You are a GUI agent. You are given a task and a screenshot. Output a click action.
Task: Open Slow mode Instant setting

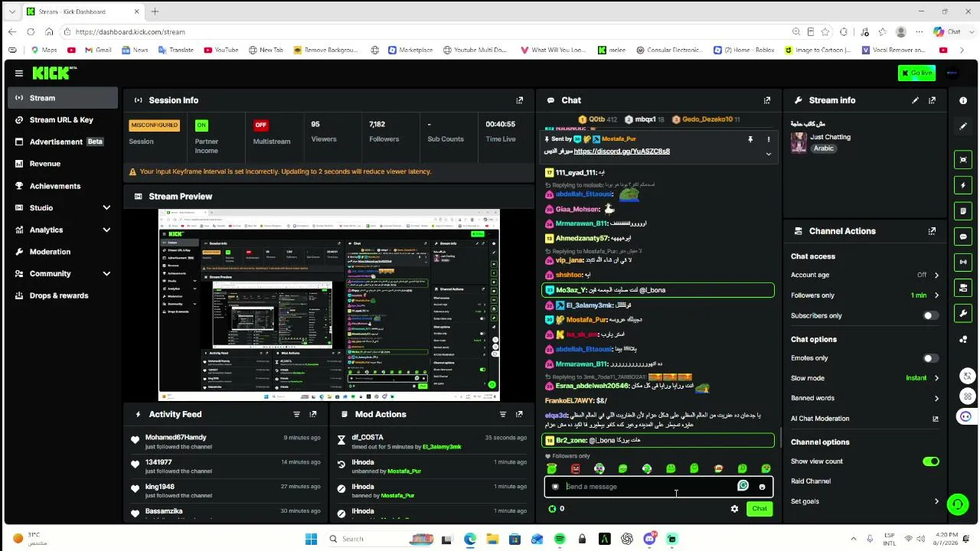coord(865,378)
